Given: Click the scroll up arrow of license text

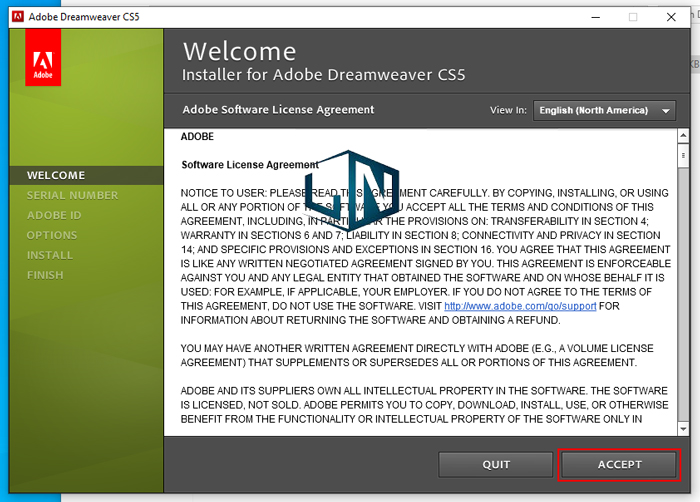Looking at the screenshot, I should [x=683, y=136].
